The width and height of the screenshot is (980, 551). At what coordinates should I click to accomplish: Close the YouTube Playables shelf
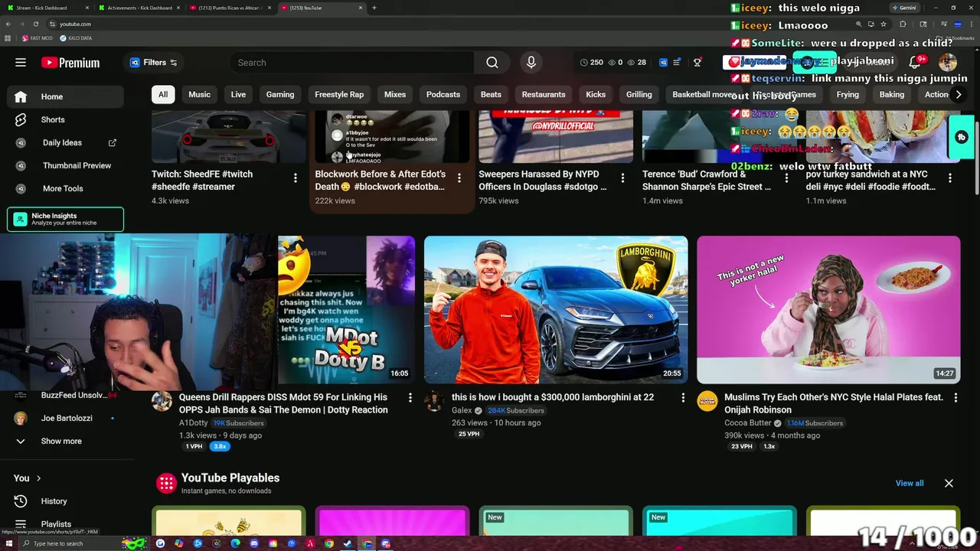(949, 484)
